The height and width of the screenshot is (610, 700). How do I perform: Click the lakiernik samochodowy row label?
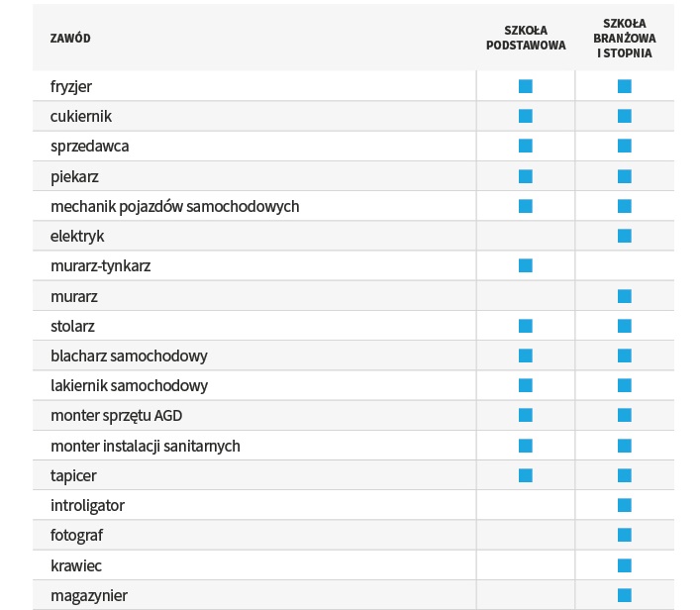[x=129, y=385]
